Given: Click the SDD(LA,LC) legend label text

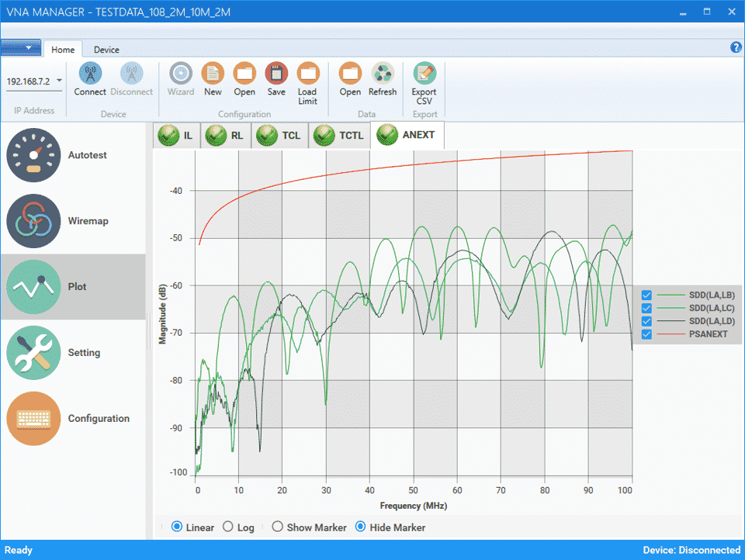Looking at the screenshot, I should [x=712, y=308].
